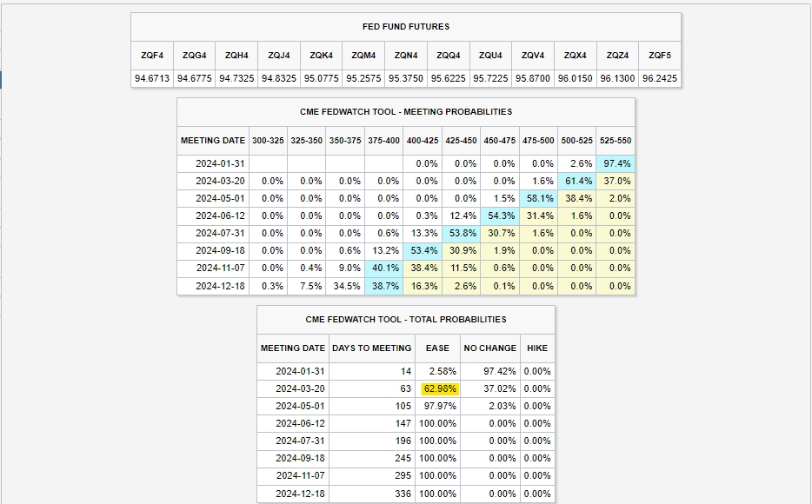Select the Days to Meeting column header
The image size is (812, 504).
pos(372,348)
